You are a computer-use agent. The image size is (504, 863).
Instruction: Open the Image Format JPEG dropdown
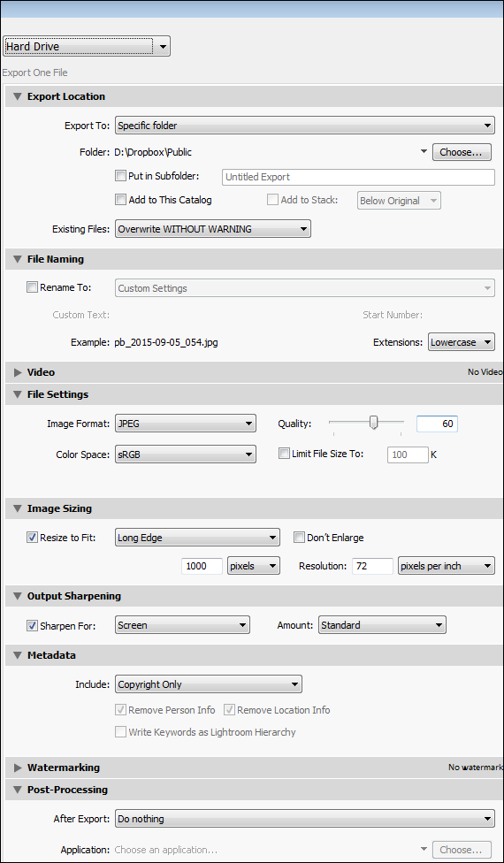point(186,424)
